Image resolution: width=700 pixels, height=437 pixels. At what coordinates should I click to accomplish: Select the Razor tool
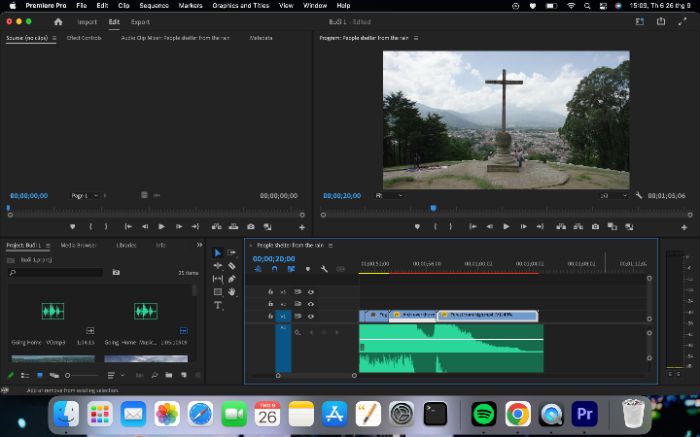pos(232,266)
